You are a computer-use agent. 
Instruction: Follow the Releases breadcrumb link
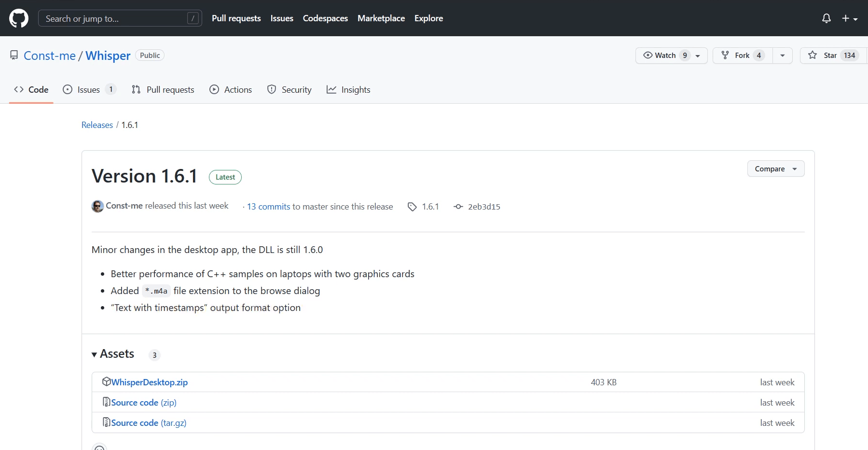[x=97, y=125]
